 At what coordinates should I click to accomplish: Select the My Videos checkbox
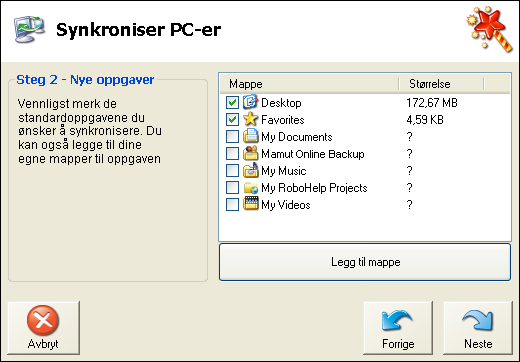(x=232, y=204)
